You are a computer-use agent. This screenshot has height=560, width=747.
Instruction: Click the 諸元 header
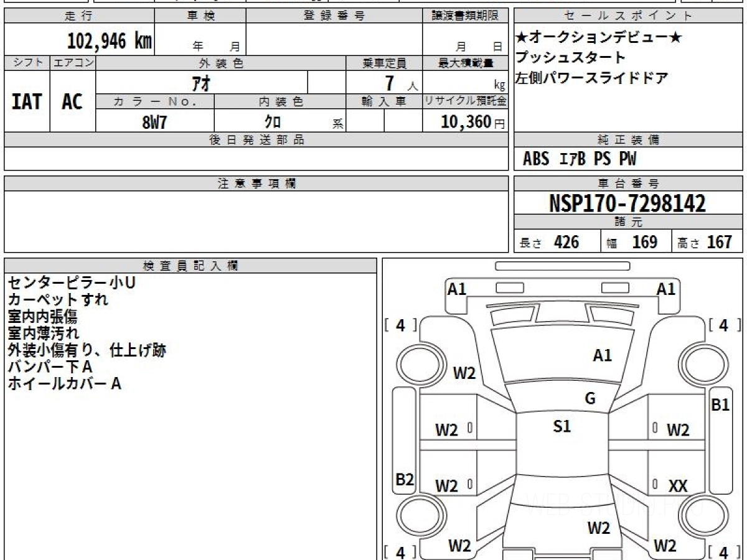pyautogui.click(x=628, y=222)
